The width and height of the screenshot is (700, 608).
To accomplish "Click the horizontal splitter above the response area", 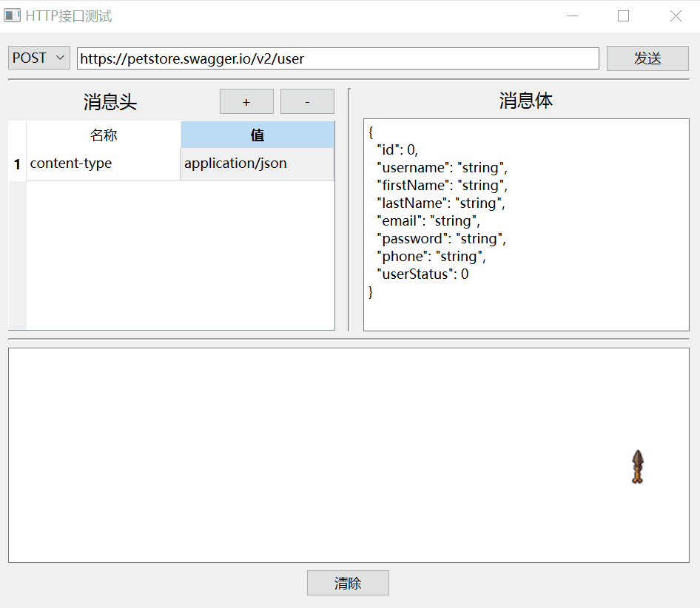I will click(x=349, y=340).
